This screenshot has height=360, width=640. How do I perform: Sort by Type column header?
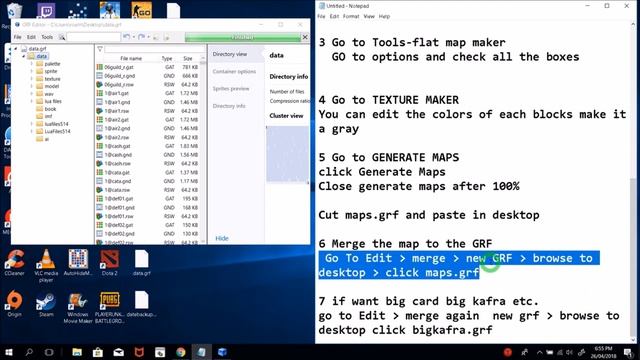click(x=167, y=58)
